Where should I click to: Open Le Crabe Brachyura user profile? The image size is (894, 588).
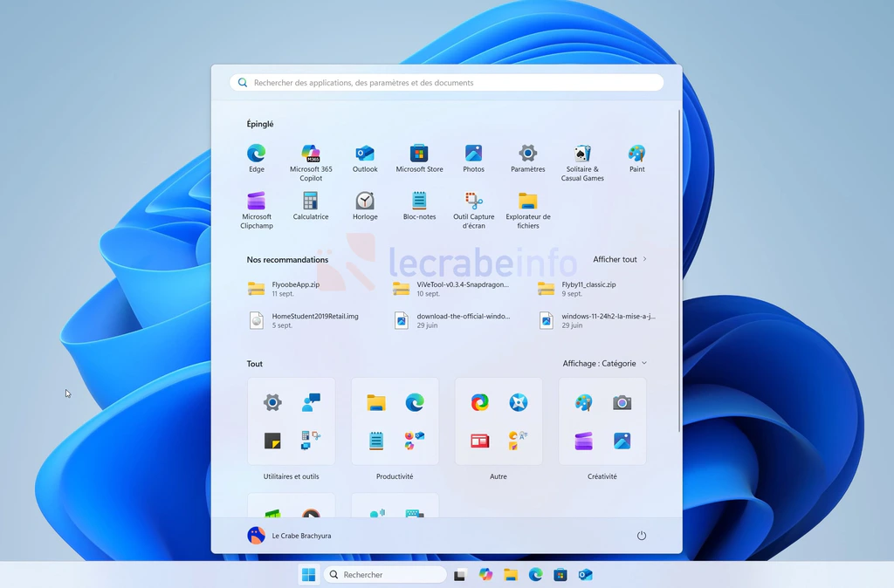tap(290, 536)
